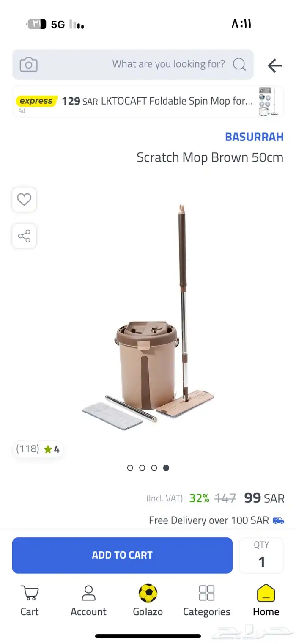Go back using the arrow icon
Image resolution: width=296 pixels, height=644 pixels.
coord(274,66)
